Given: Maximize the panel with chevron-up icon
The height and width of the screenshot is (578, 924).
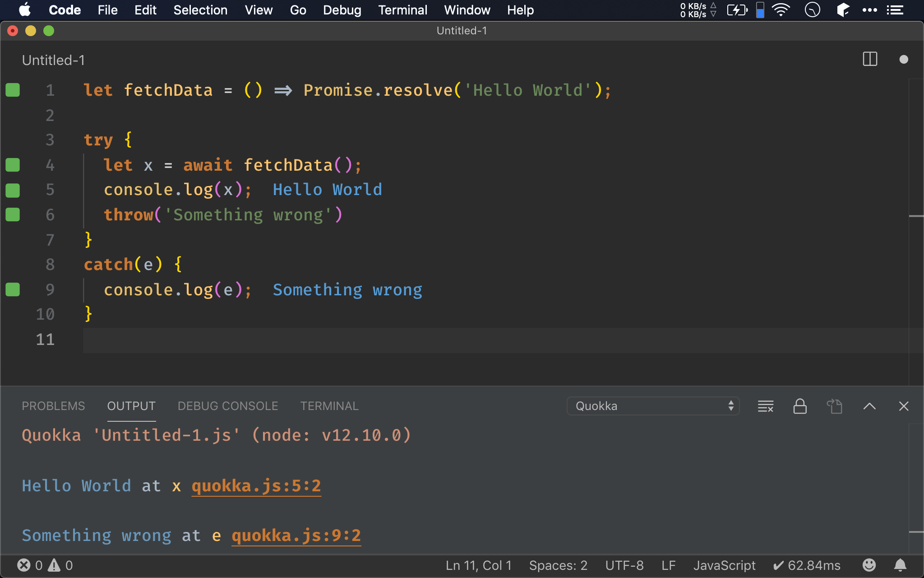Looking at the screenshot, I should click(869, 406).
